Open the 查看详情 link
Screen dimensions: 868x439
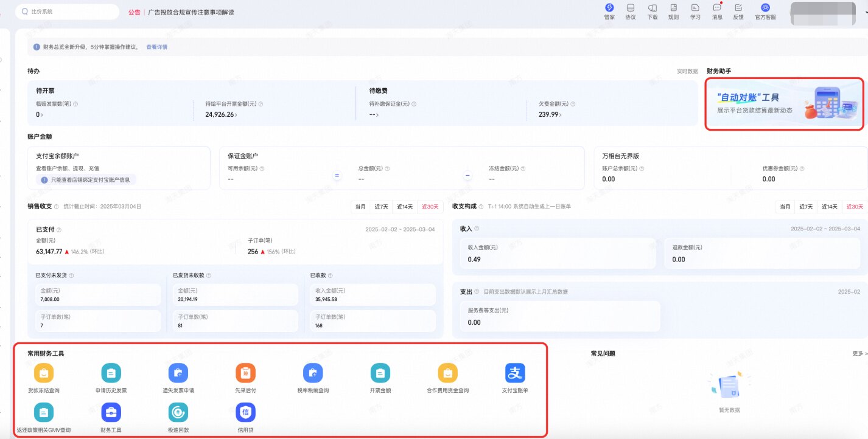tap(156, 47)
